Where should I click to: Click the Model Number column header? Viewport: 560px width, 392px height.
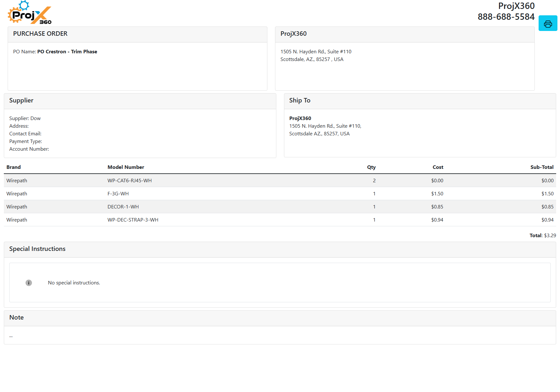click(126, 167)
